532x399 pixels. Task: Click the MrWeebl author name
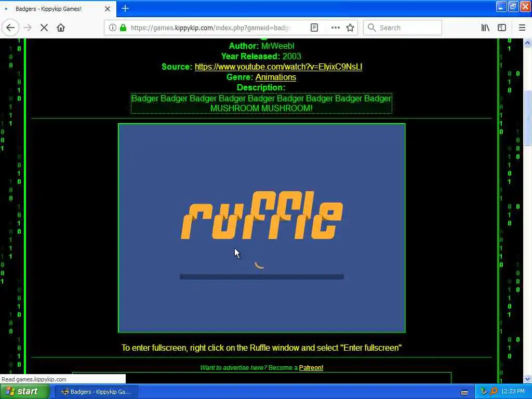click(277, 46)
